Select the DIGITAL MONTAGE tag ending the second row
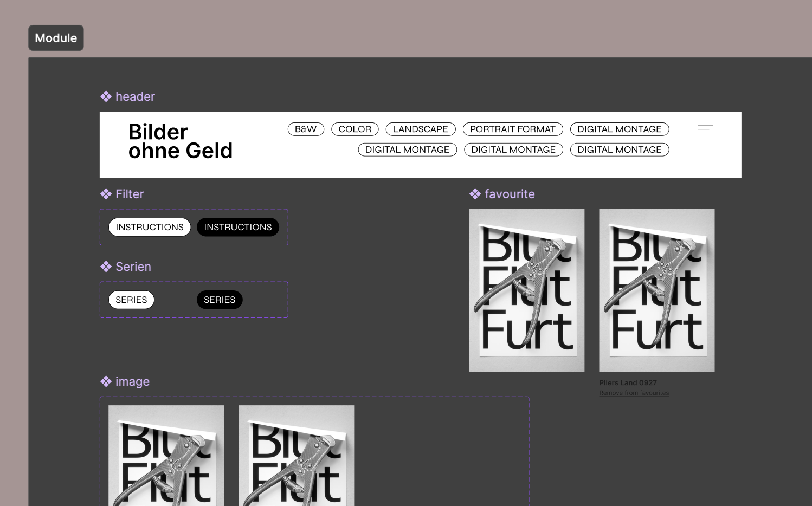 pos(620,150)
